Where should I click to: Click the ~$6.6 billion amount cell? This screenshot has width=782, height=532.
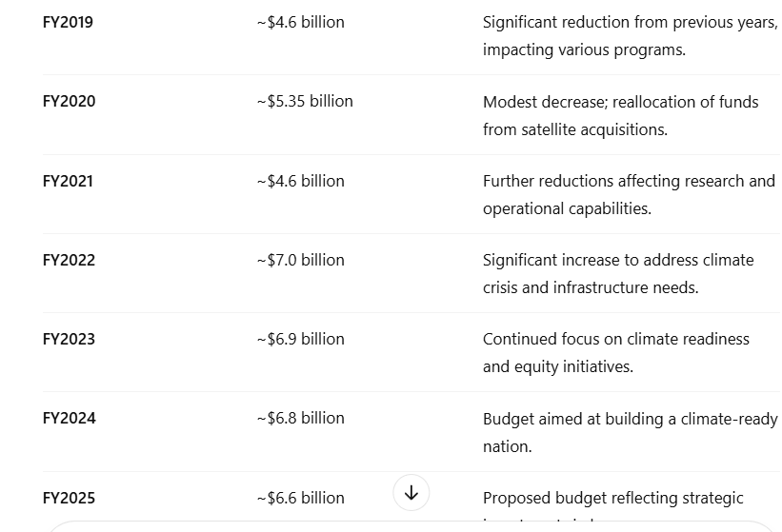click(300, 498)
